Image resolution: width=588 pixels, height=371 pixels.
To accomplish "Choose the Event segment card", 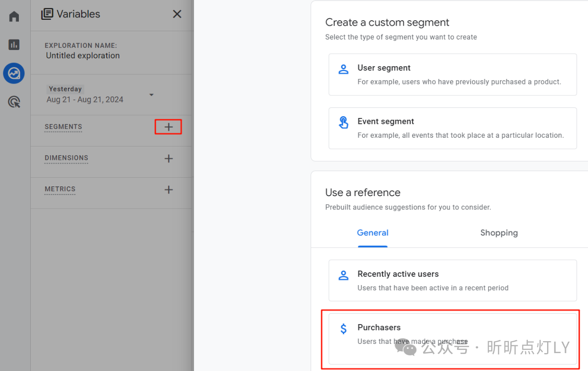I will click(452, 128).
